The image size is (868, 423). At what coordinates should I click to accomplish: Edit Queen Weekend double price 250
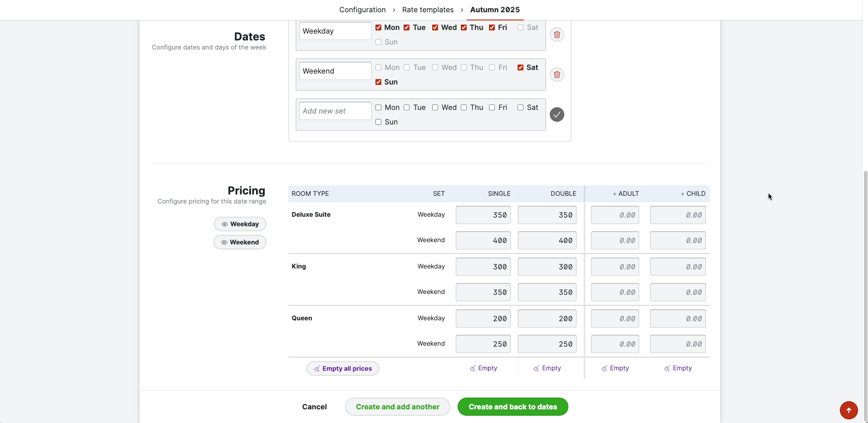click(547, 344)
